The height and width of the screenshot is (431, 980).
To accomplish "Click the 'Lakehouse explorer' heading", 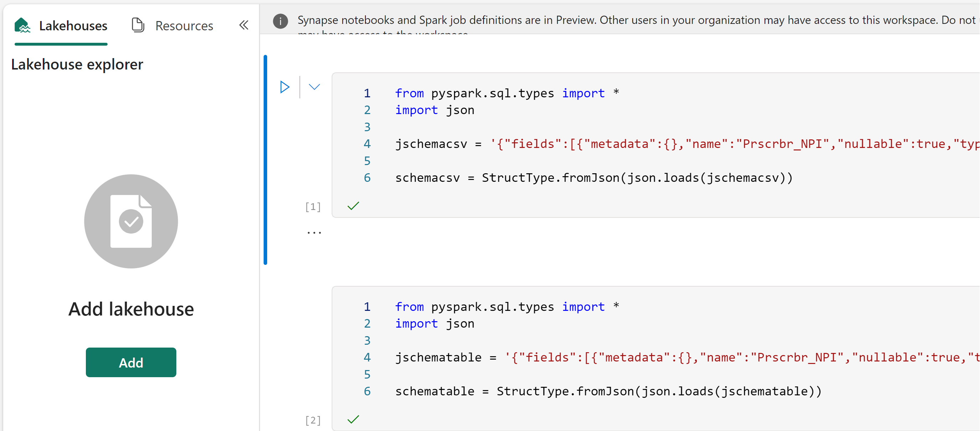I will (x=77, y=64).
